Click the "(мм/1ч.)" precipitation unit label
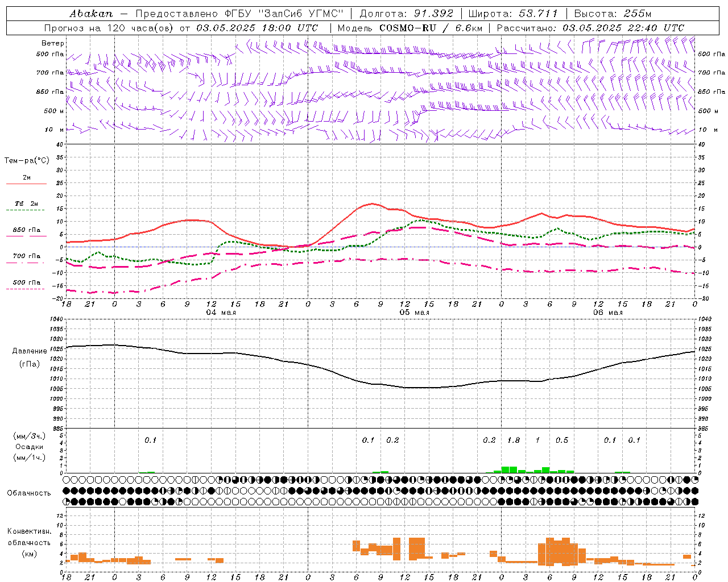 (x=30, y=458)
